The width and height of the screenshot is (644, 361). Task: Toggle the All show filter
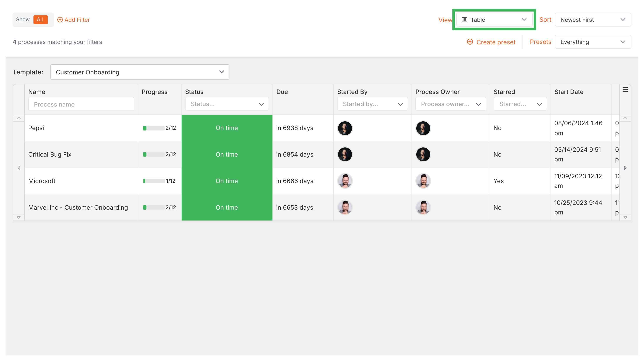[x=40, y=20]
